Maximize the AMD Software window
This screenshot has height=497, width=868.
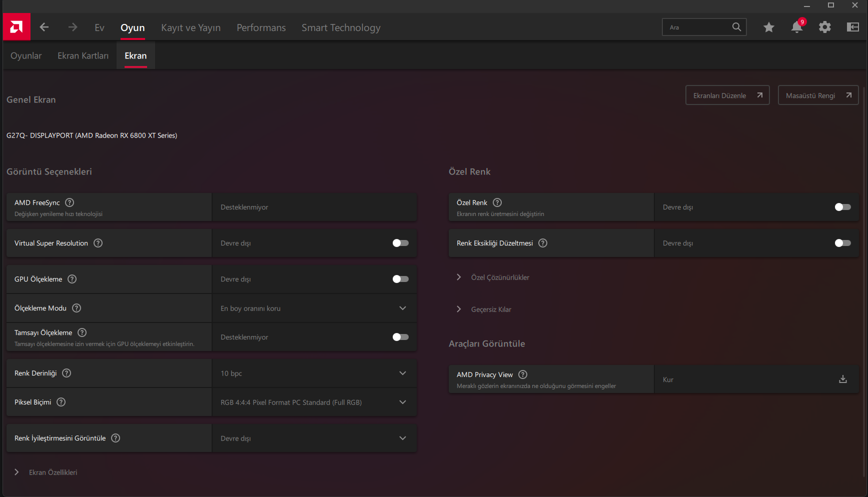point(831,5)
